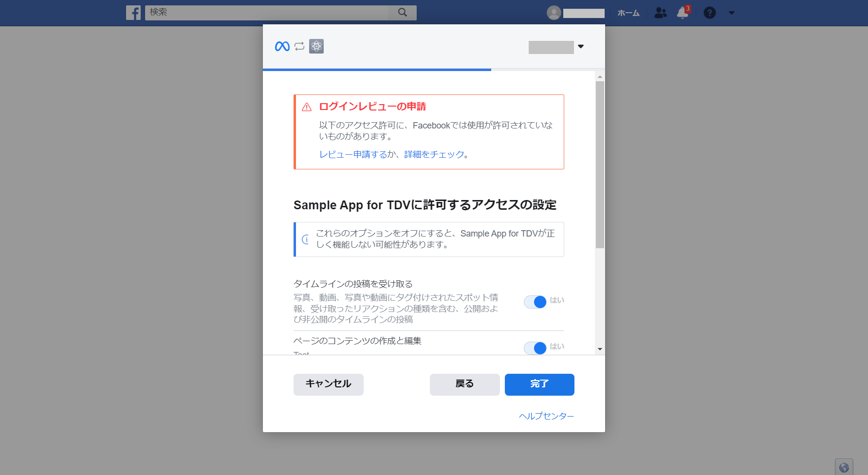
Task: Click the red warning triangle icon
Action: (x=307, y=107)
